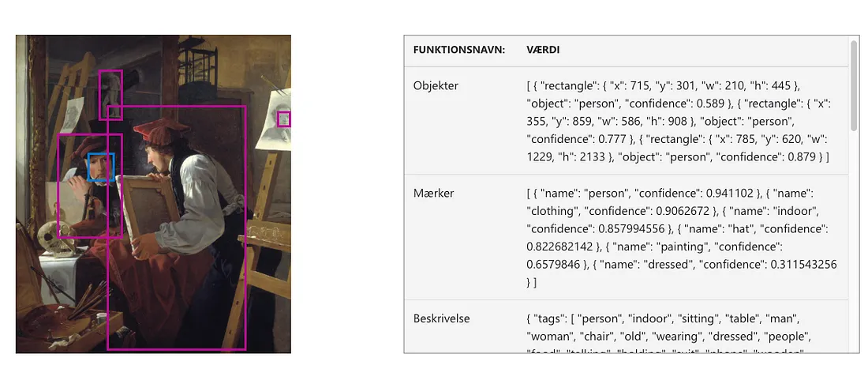Click the skull in the painting

pos(53,236)
